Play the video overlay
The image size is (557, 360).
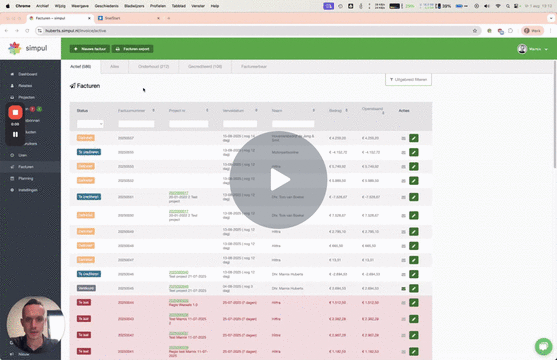[x=278, y=180]
